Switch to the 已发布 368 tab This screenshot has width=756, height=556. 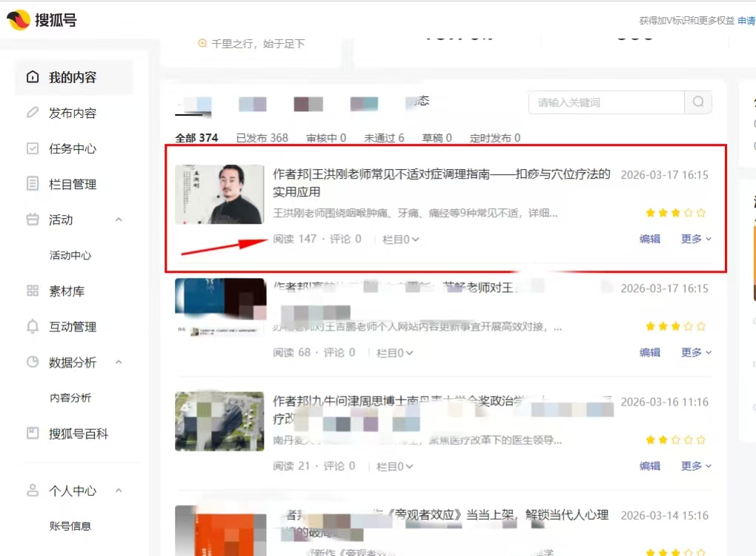click(x=262, y=138)
